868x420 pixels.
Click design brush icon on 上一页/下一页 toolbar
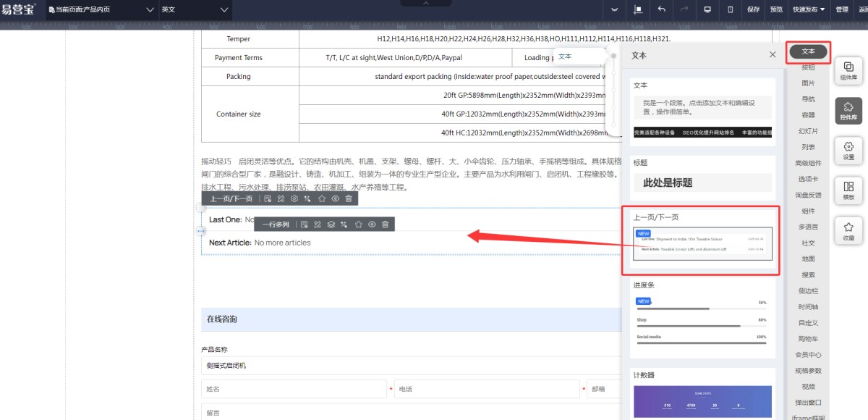281,198
